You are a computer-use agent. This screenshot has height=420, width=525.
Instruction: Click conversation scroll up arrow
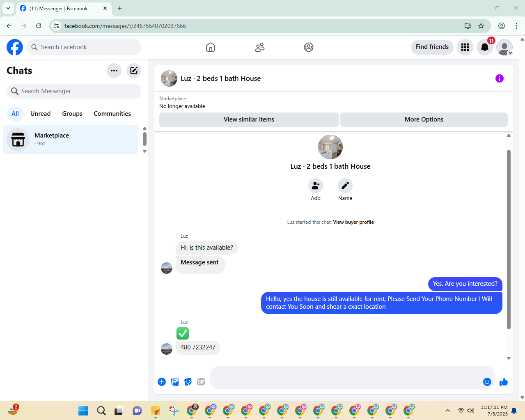coord(509,135)
